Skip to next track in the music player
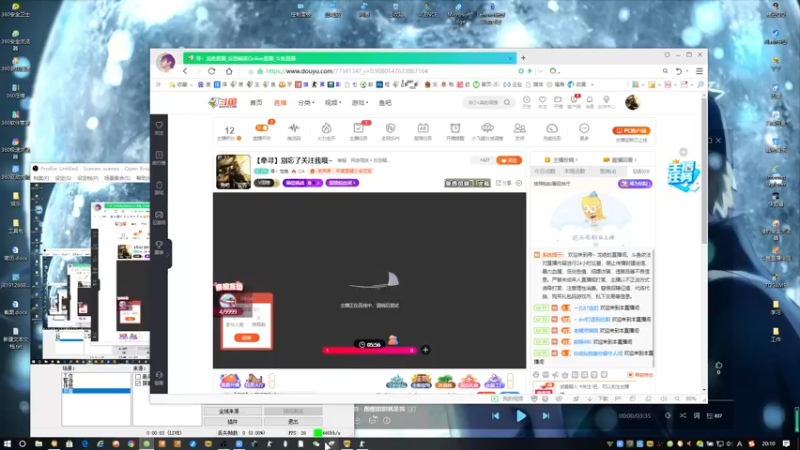800x450 pixels. point(546,416)
